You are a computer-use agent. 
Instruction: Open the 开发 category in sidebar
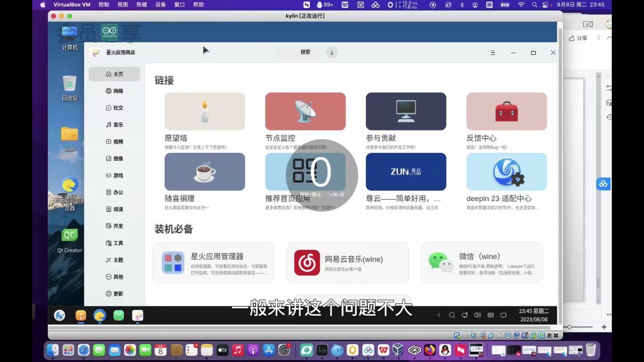point(114,226)
